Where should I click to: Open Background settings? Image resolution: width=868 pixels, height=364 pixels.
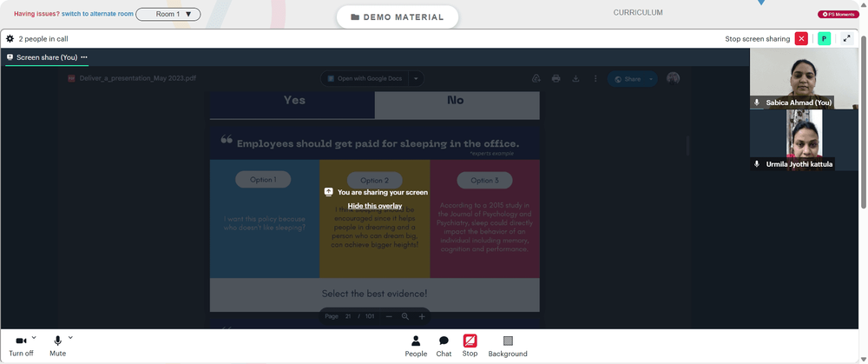[508, 347]
